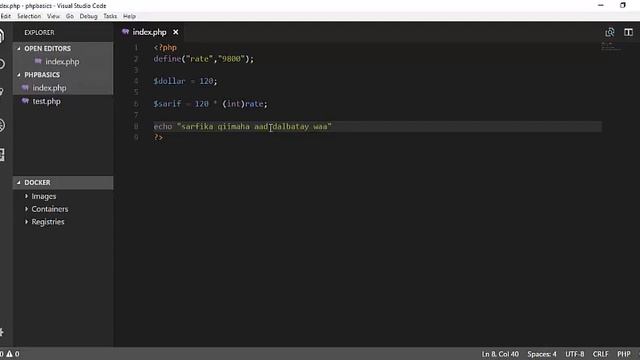Click the Split Editor icon
This screenshot has width=640, height=360.
tap(628, 32)
